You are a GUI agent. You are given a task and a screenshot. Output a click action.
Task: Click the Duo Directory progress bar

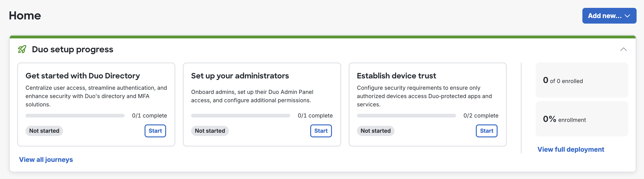coord(75,116)
